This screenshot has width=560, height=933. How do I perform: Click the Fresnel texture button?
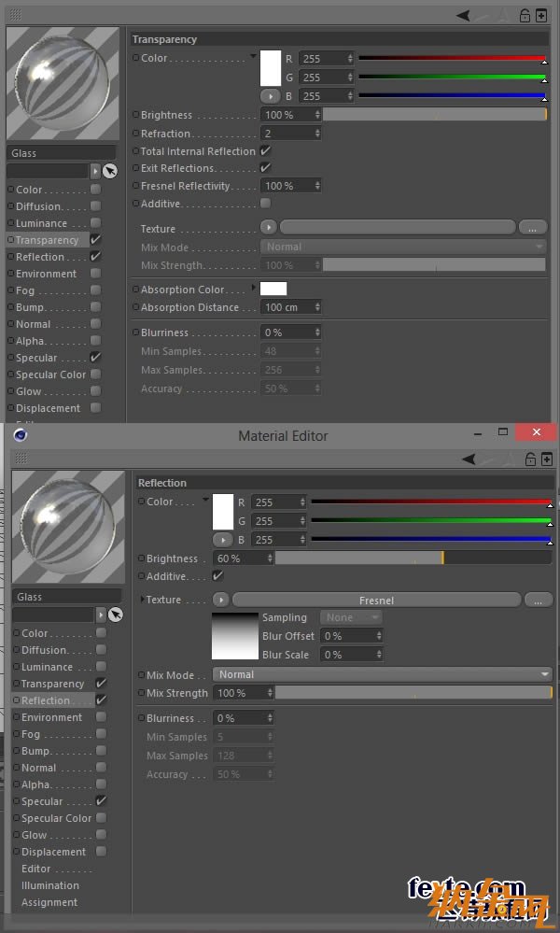point(376,600)
